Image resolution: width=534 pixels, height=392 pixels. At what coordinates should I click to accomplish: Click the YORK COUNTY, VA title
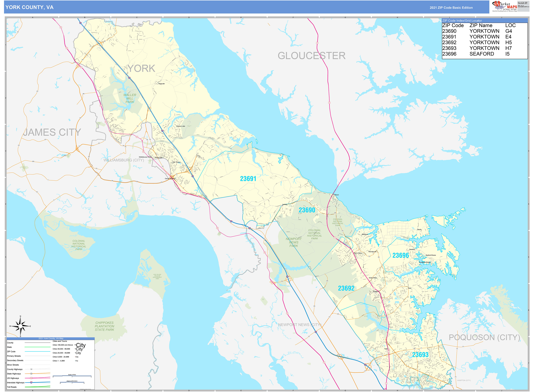point(29,7)
